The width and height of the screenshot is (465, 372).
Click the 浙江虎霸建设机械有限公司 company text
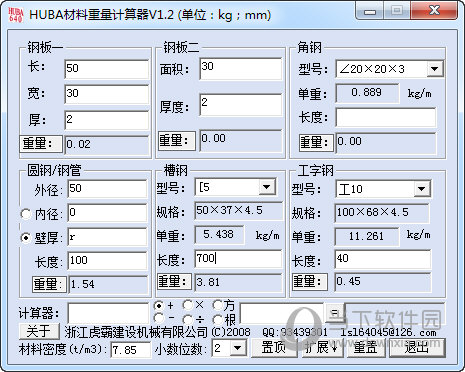click(x=136, y=332)
